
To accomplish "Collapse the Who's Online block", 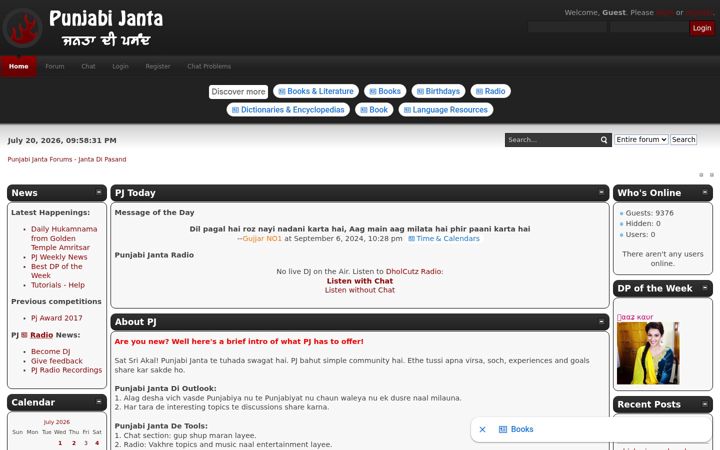I will pos(705,192).
